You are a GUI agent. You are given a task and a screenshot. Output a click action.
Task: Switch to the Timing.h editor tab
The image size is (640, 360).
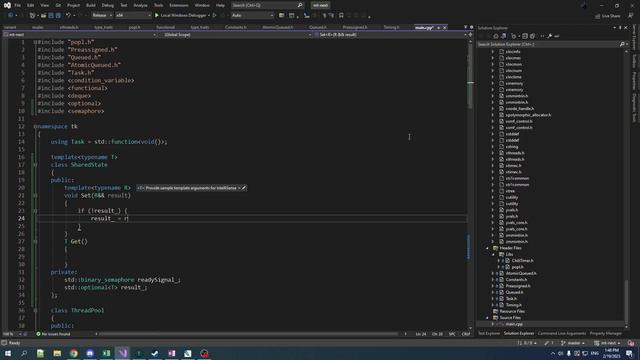pos(391,27)
